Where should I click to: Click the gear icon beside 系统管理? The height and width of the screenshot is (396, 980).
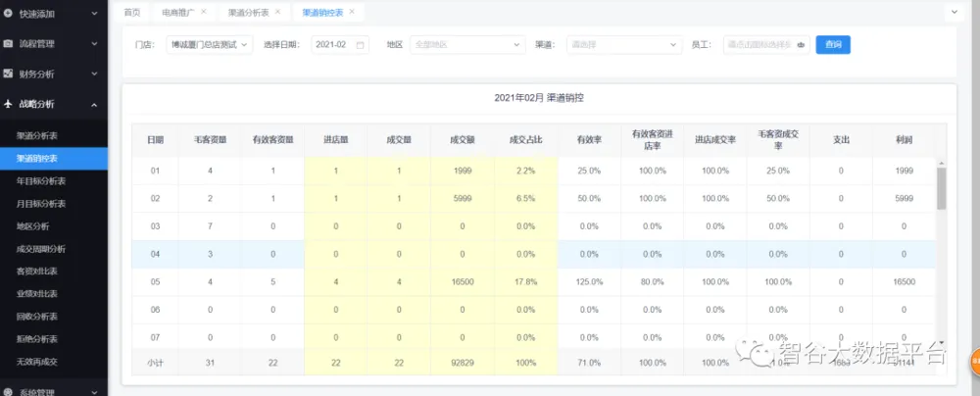point(9,391)
